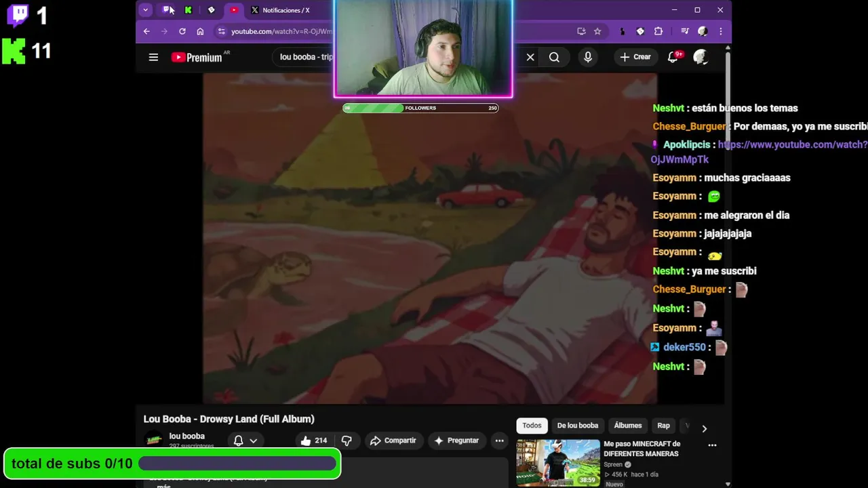Go back with the browser back arrow

(146, 31)
